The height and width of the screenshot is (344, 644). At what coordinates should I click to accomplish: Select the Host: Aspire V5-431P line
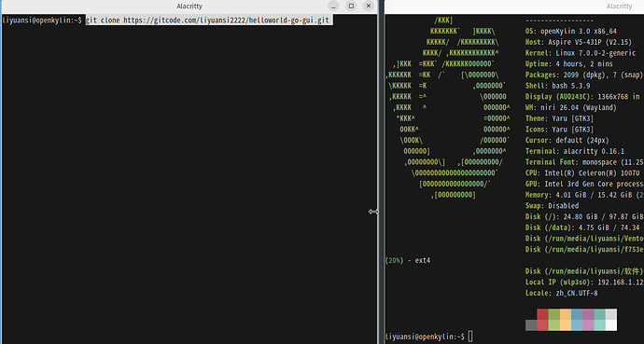(x=579, y=42)
